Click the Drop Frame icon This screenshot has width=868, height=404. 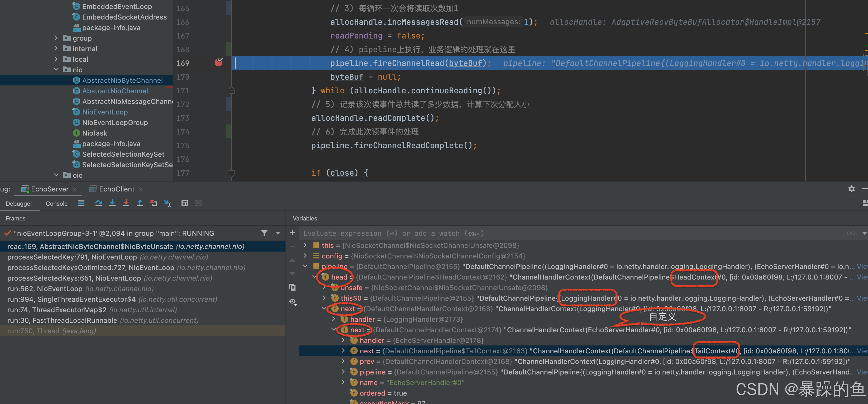(x=154, y=203)
